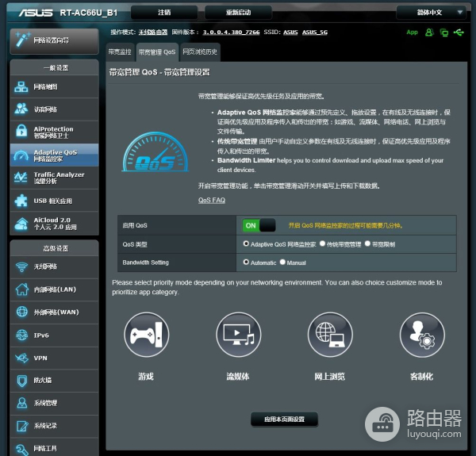Open the AiProtection page
Viewport: 476px width, 456px height.
pyautogui.click(x=54, y=132)
